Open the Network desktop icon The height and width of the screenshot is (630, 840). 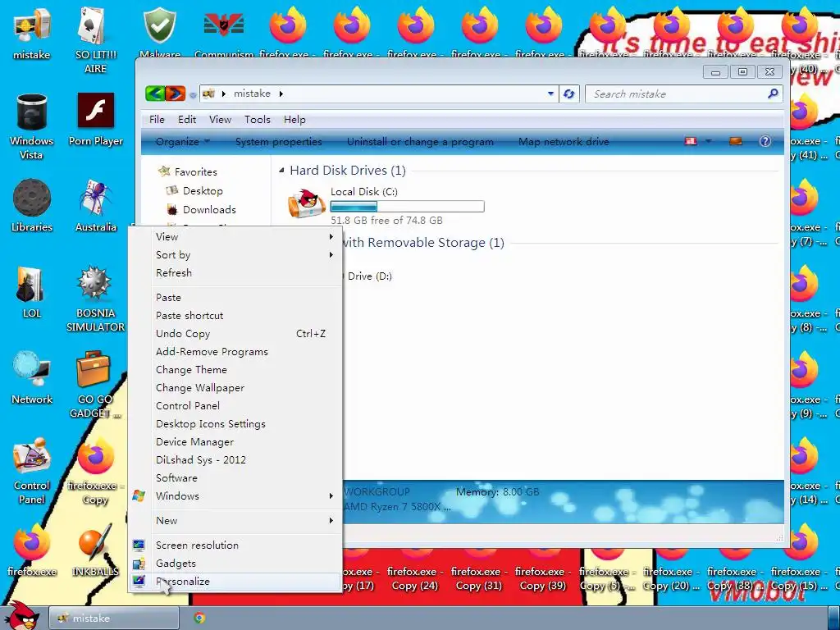pos(32,377)
